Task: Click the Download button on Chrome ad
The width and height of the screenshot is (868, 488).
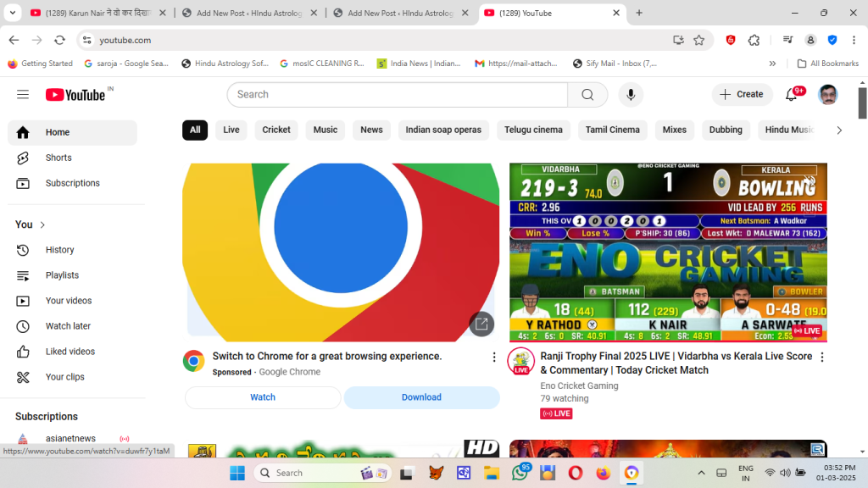Action: coord(422,397)
